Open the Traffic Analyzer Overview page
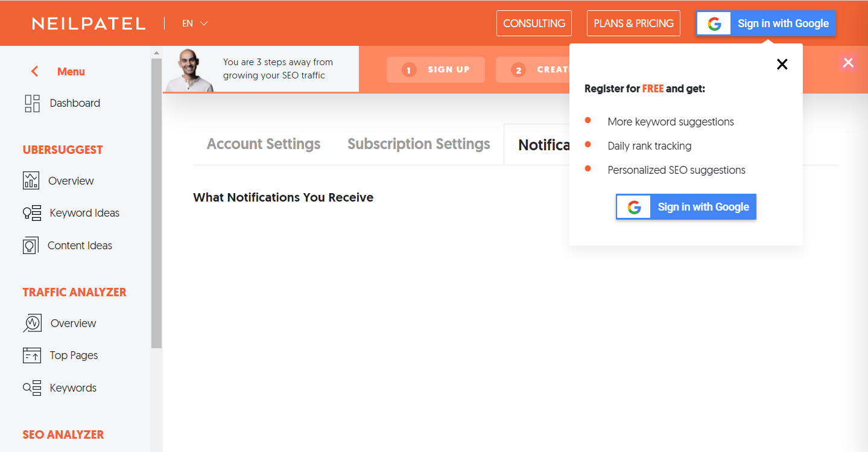The width and height of the screenshot is (868, 452). click(74, 323)
